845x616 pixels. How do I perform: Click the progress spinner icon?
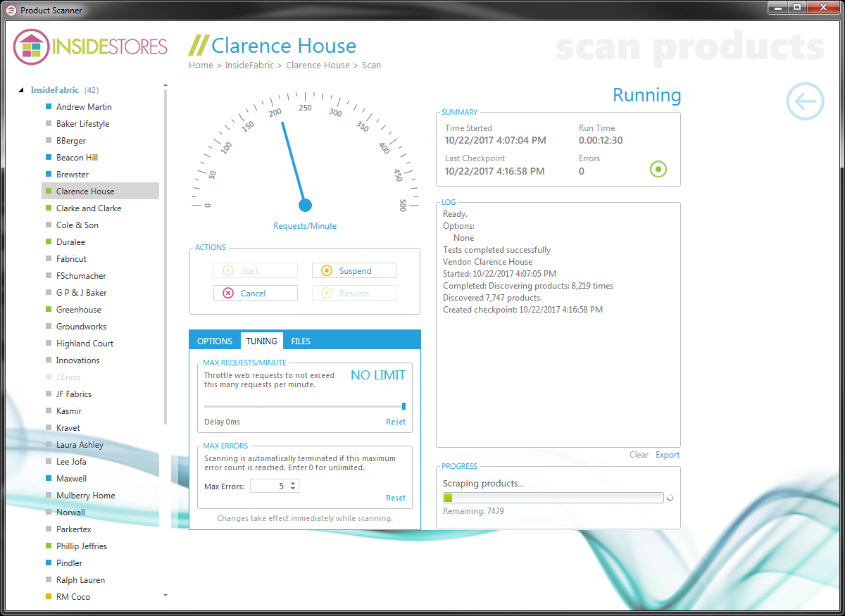670,498
